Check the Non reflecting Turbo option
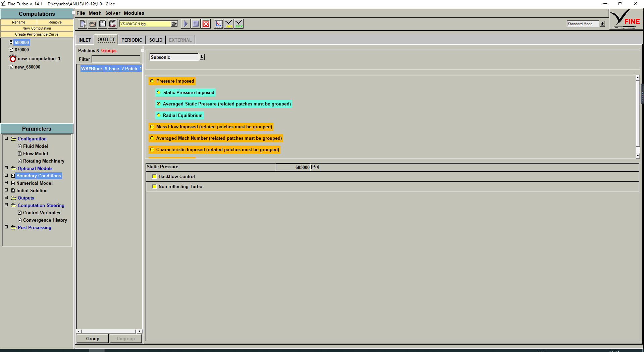 (x=154, y=186)
